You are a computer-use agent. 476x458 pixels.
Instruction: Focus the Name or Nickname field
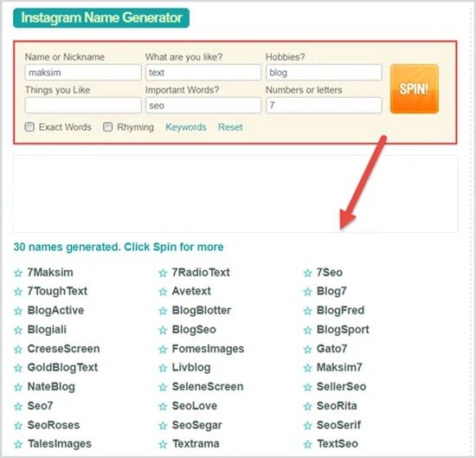83,72
